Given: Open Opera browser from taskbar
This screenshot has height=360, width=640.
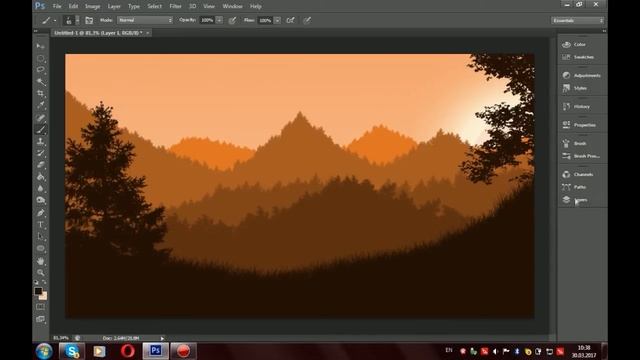Looking at the screenshot, I should (127, 351).
